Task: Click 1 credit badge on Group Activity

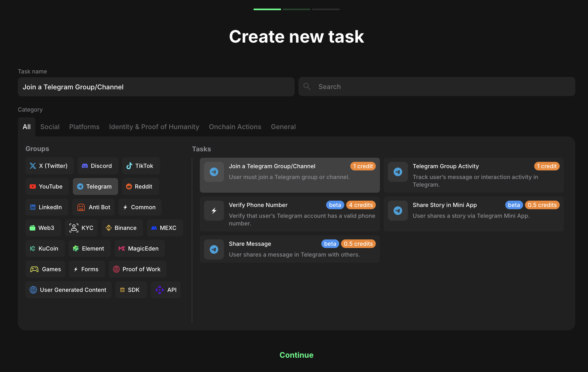Action: click(547, 166)
